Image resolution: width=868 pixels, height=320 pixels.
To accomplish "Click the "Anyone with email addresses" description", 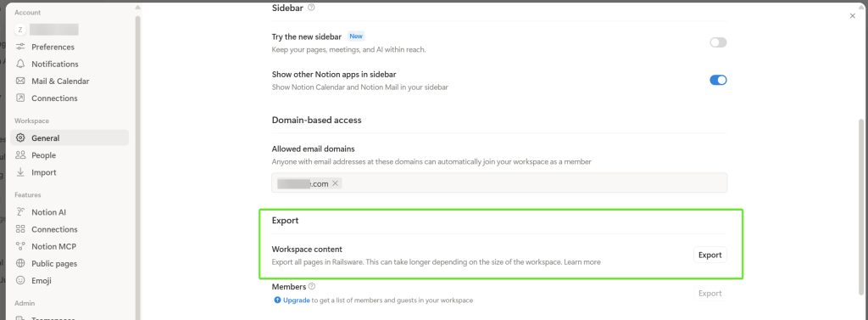I will tap(431, 161).
